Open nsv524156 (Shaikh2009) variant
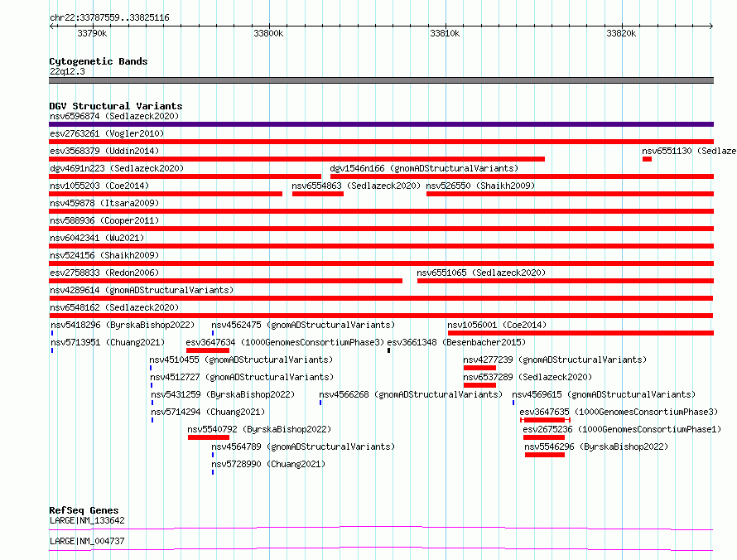Screen dimensions: 737x560 point(104,255)
